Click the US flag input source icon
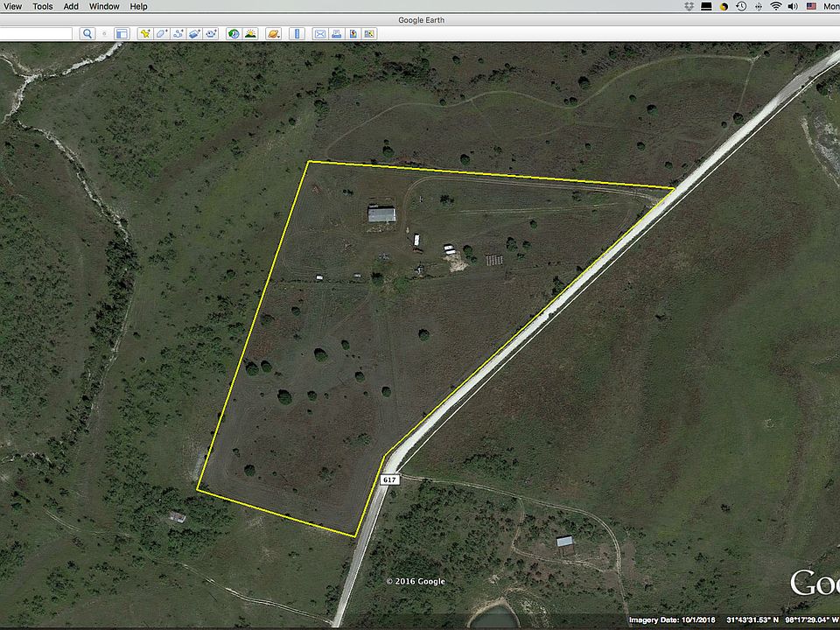 (x=812, y=6)
